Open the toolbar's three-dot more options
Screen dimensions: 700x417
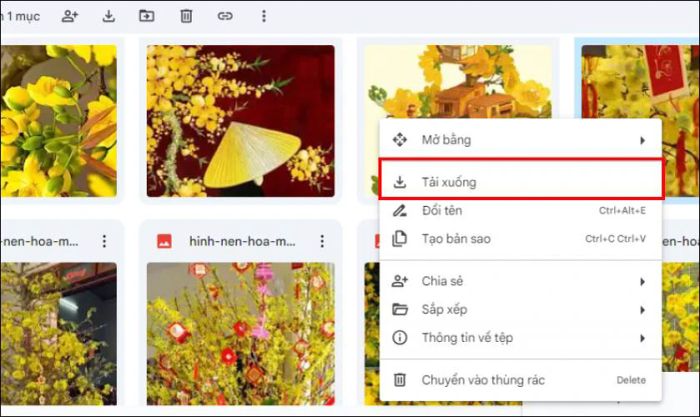(x=264, y=16)
